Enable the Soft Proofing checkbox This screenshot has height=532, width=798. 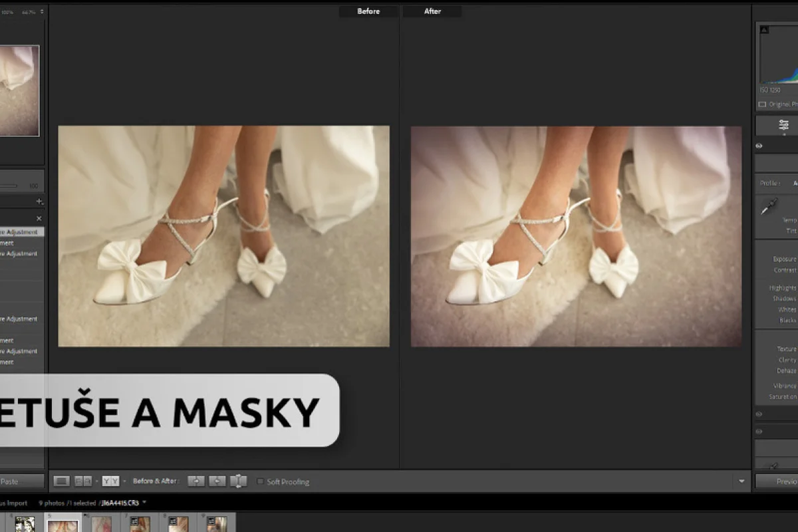pyautogui.click(x=260, y=481)
